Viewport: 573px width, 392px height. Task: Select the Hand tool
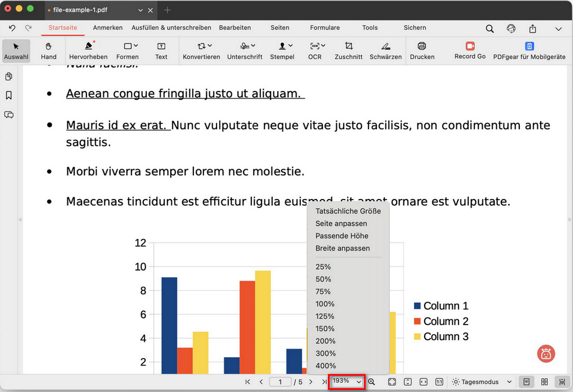[x=49, y=51]
